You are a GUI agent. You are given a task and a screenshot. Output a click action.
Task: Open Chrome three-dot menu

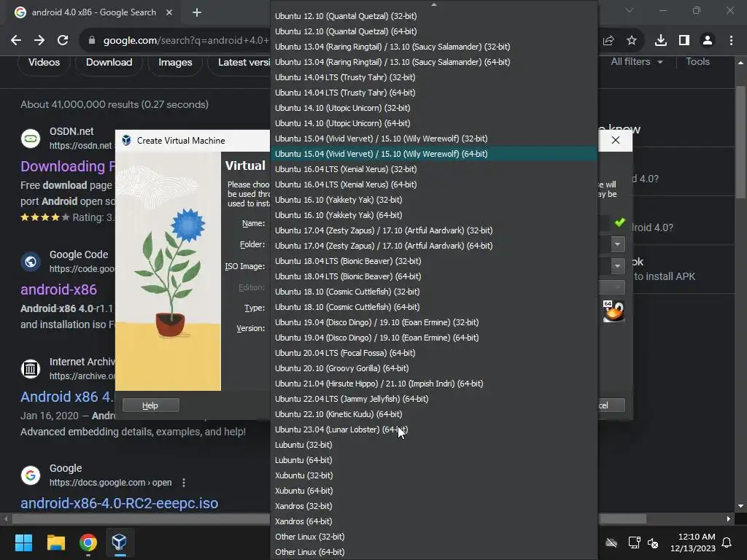click(731, 41)
